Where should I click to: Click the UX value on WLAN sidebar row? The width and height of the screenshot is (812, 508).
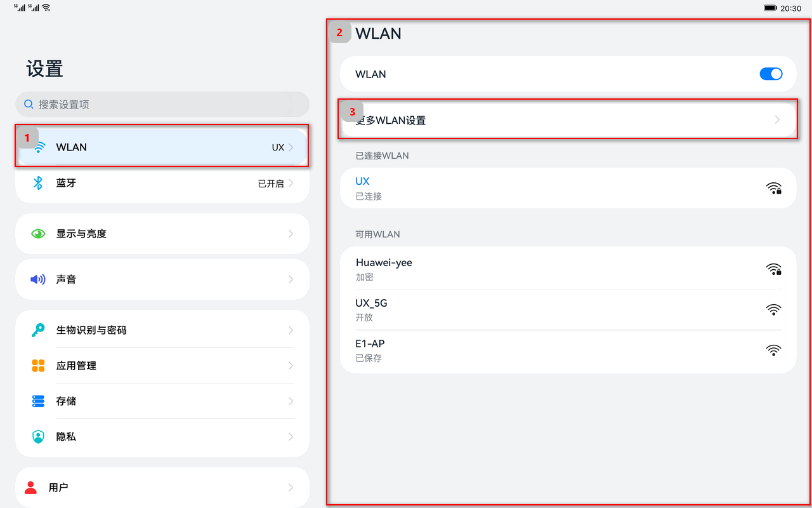278,147
